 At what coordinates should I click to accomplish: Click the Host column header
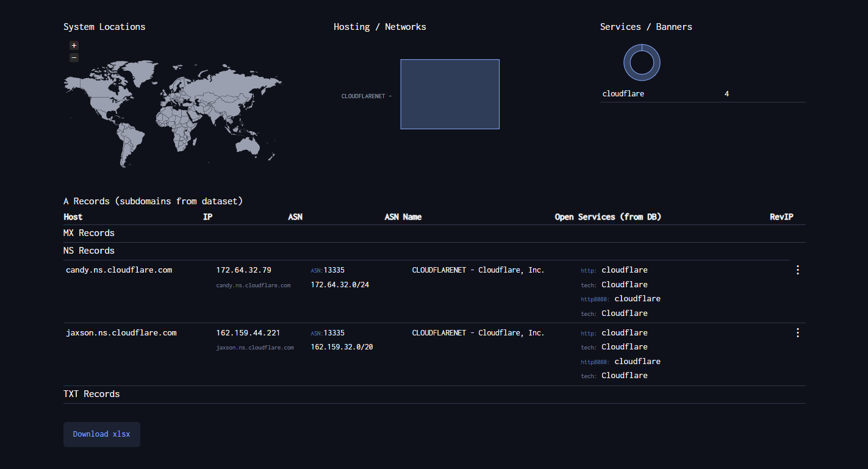tap(73, 217)
